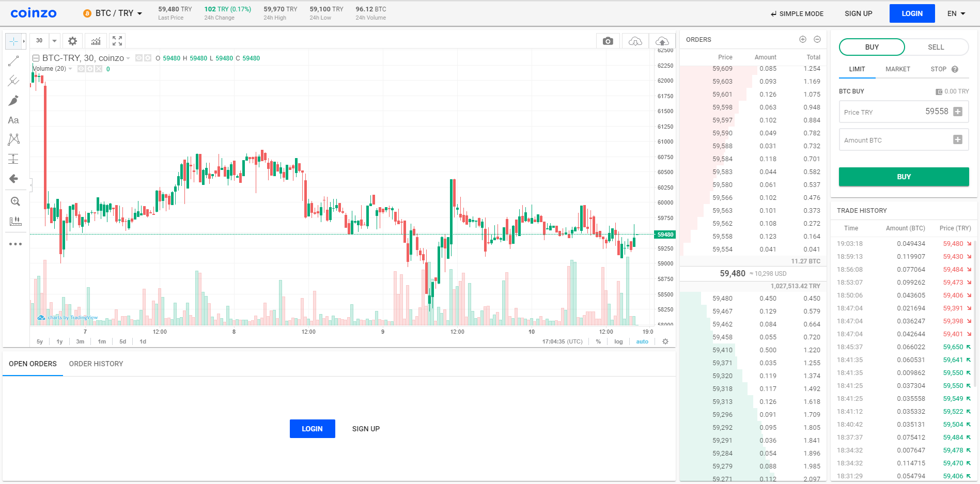Screen dimensions: 980x484
Task: Toggle auto scale on the chart
Action: (642, 341)
